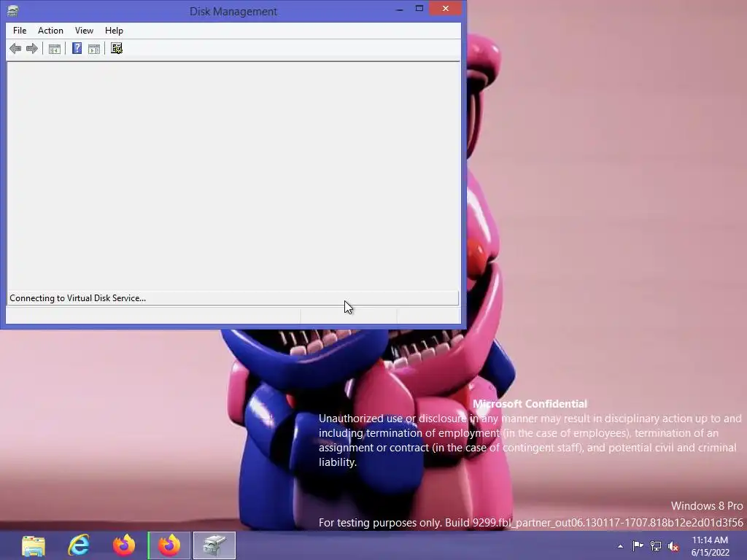Toggle Show/Hide Console Tree toolbar icon

pyautogui.click(x=54, y=49)
